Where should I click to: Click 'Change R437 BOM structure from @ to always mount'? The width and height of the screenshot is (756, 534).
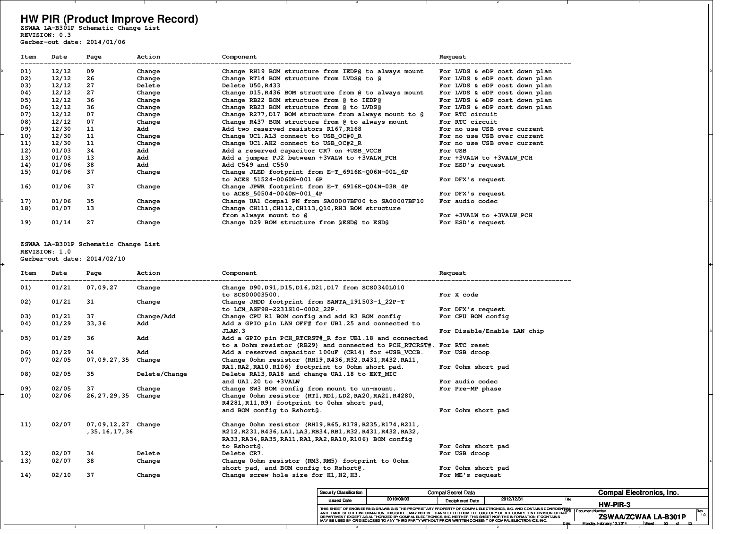pyautogui.click(x=315, y=122)
